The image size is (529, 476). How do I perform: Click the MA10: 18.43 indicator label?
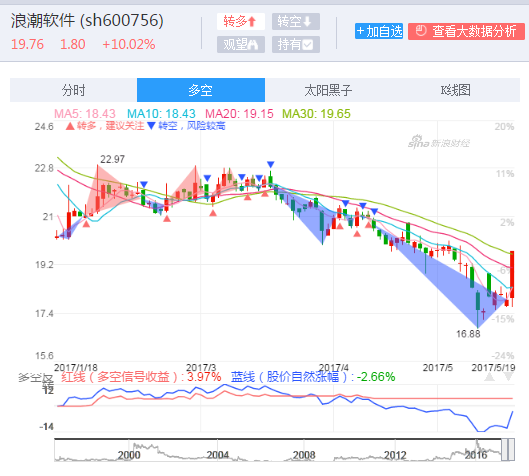161,114
